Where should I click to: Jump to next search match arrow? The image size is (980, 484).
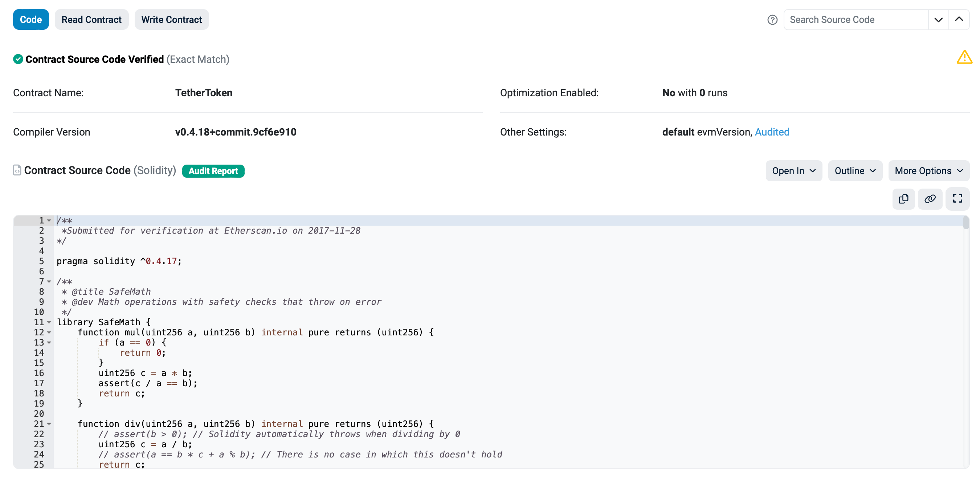[x=938, y=20]
